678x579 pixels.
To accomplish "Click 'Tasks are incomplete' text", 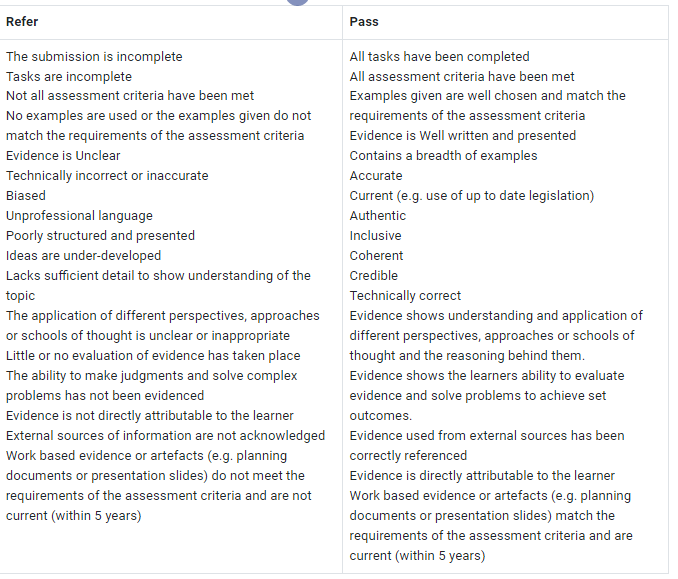I will tap(69, 76).
